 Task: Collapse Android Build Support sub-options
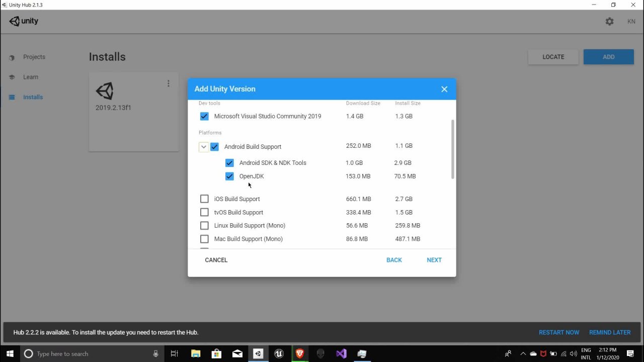(203, 147)
